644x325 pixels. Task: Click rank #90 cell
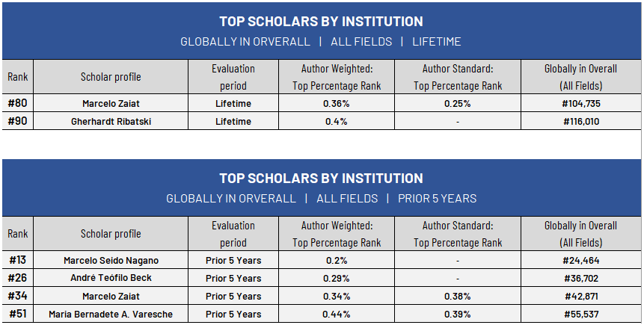[x=18, y=121]
